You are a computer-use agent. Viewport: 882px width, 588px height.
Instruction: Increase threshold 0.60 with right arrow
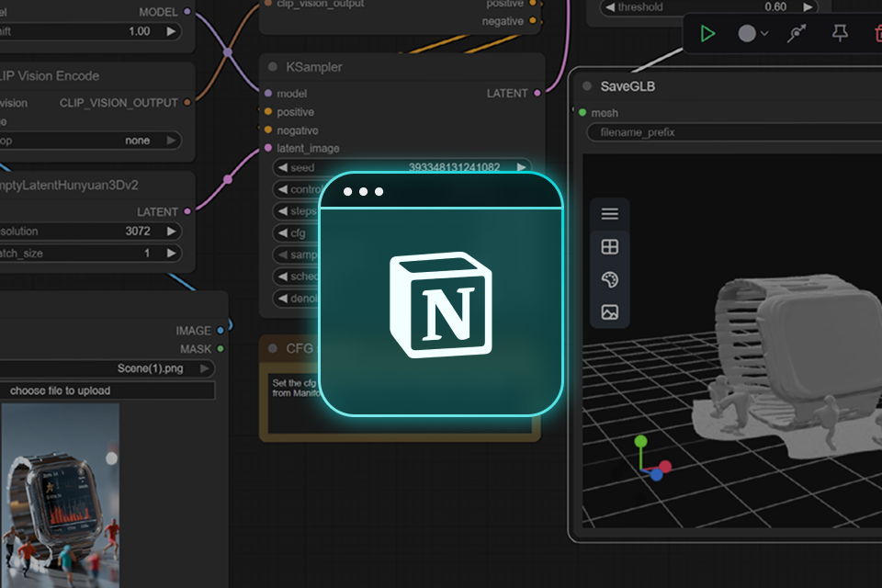[x=808, y=7]
